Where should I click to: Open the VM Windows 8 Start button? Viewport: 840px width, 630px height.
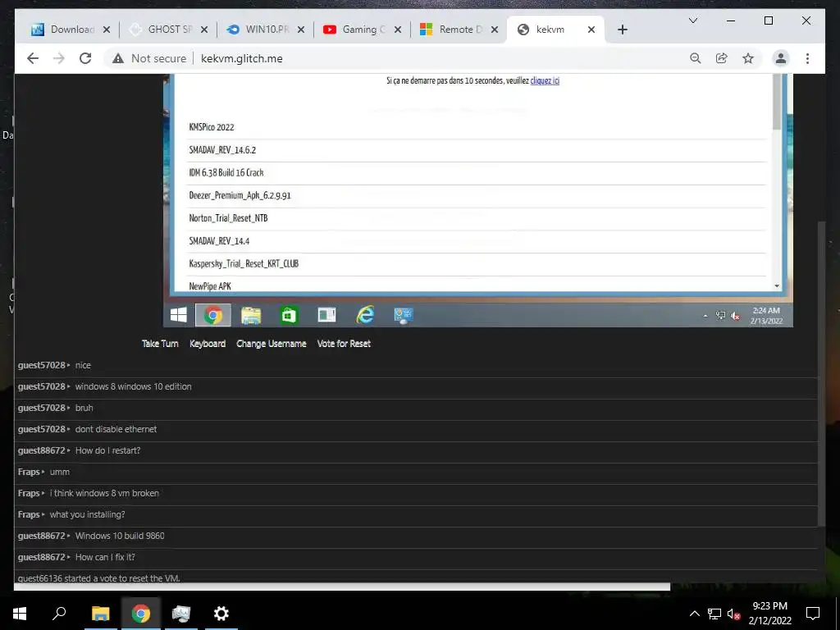point(178,315)
